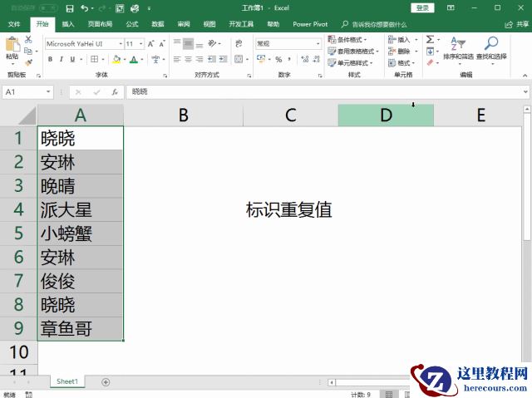Click the Wrap Text icon
Image resolution: width=532 pixels, height=398 pixels.
click(x=239, y=43)
